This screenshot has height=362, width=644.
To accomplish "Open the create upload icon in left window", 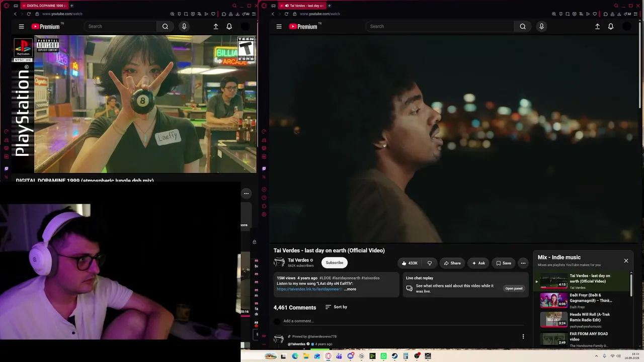I will (216, 26).
